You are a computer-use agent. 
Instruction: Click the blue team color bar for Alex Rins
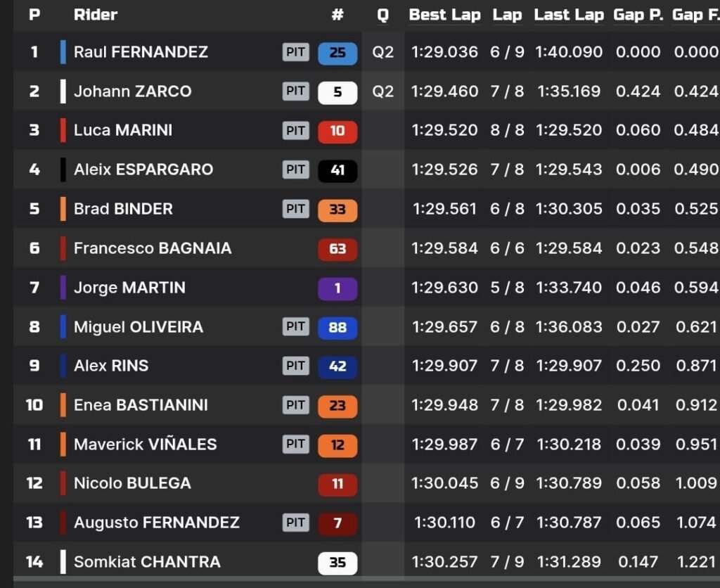click(63, 366)
